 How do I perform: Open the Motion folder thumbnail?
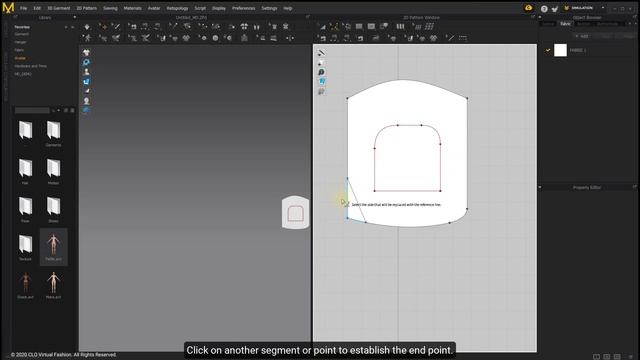[53, 171]
